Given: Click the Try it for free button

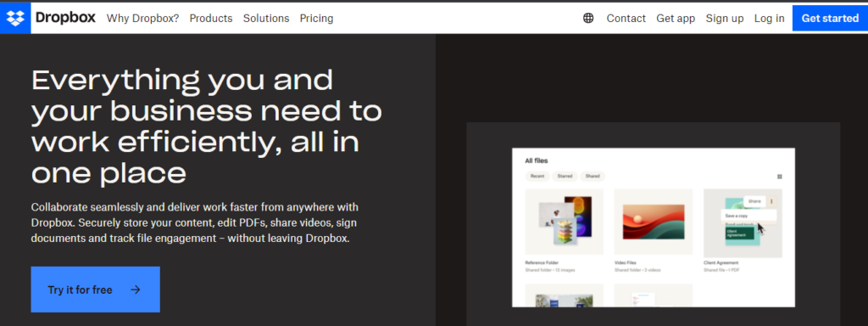Looking at the screenshot, I should [x=95, y=289].
